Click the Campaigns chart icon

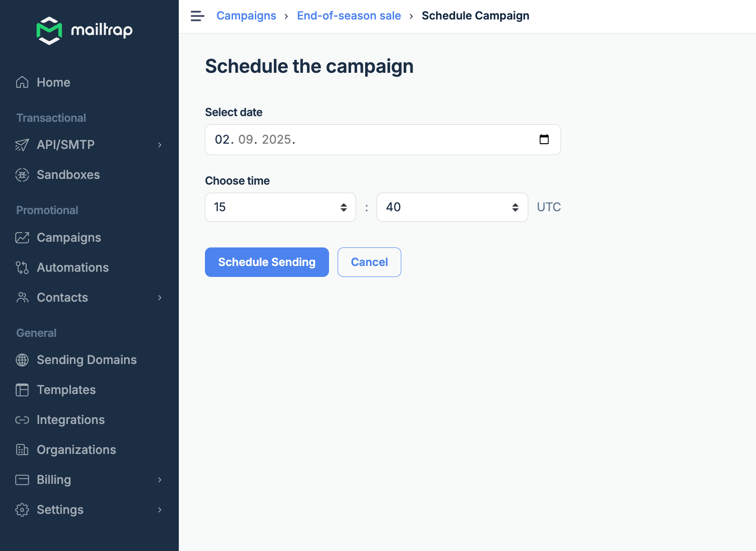coord(22,237)
